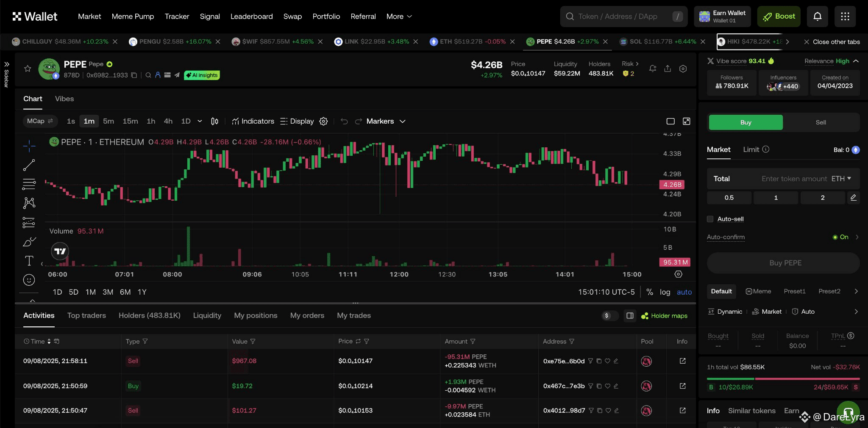
Task: Toggle MCap and price chart mode
Action: 40,121
